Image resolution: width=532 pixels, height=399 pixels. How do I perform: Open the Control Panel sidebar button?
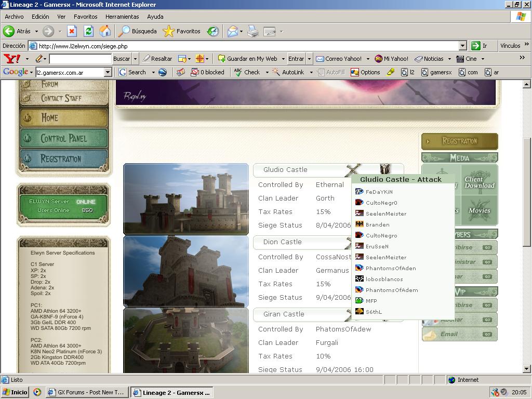pos(64,138)
